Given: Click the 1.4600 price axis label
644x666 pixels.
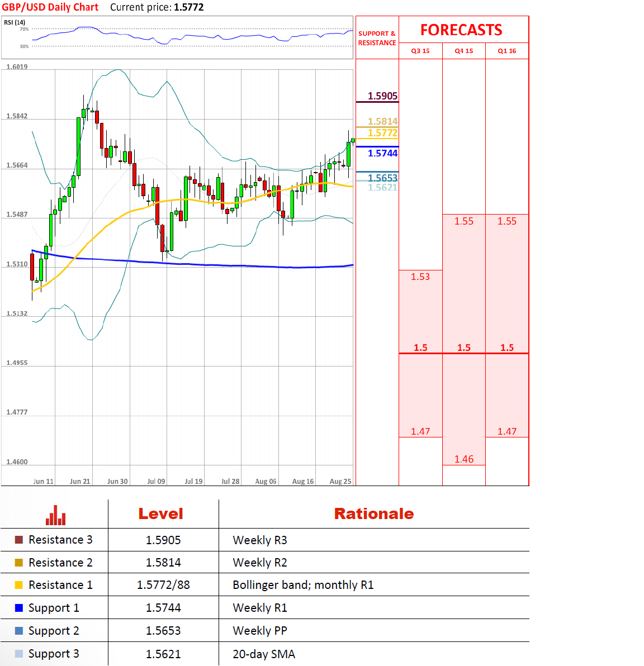Looking at the screenshot, I should tap(17, 462).
